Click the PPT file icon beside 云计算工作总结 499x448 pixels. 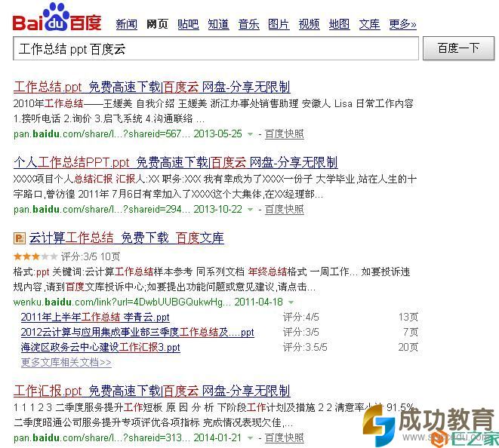[20, 238]
